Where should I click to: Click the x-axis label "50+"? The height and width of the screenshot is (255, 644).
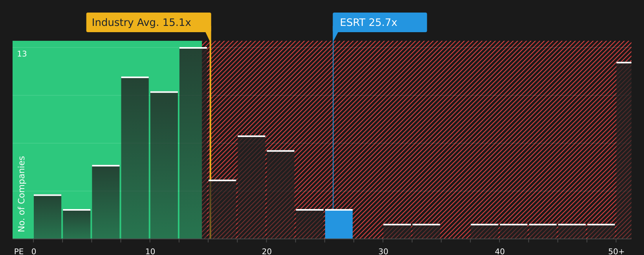coord(616,251)
